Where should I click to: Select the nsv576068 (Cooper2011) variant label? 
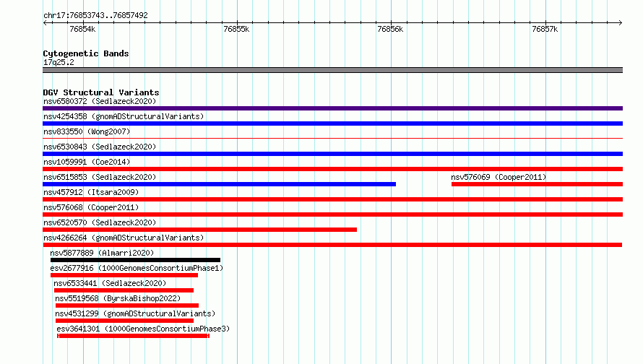[91, 207]
